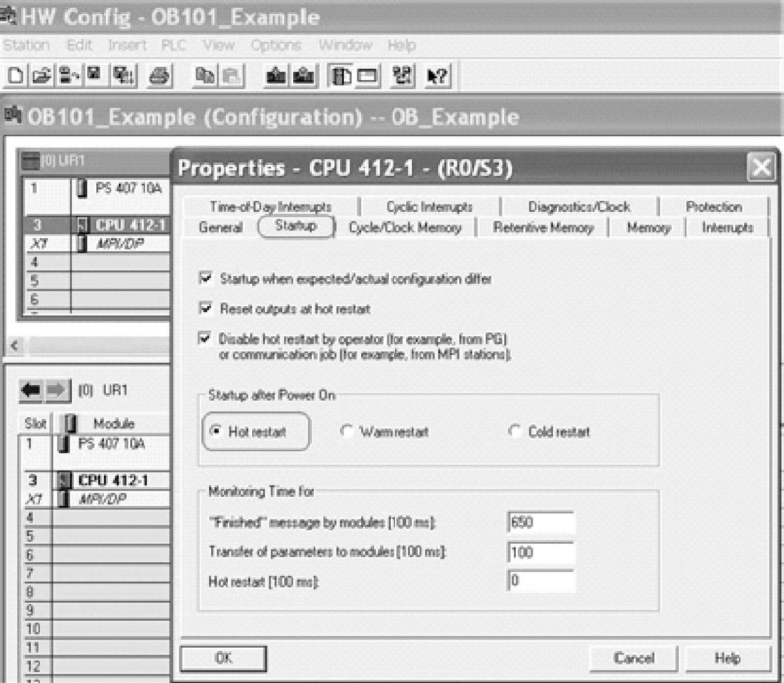This screenshot has width=784, height=683.
Task: Close the Properties dialog with X
Action: tap(761, 168)
